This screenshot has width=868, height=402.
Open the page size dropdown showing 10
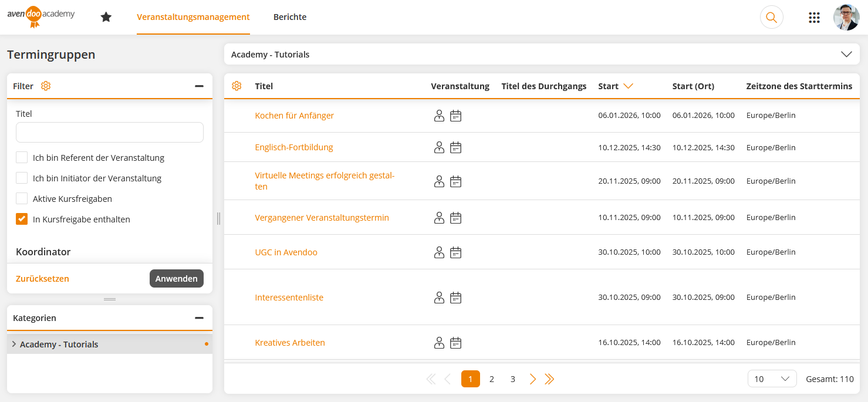point(772,379)
